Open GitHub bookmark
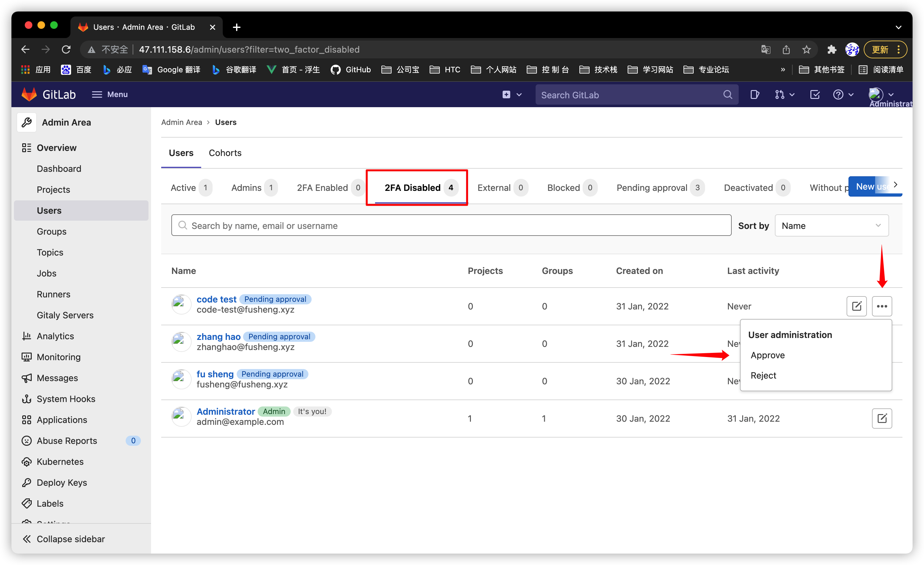This screenshot has width=924, height=565. [350, 70]
